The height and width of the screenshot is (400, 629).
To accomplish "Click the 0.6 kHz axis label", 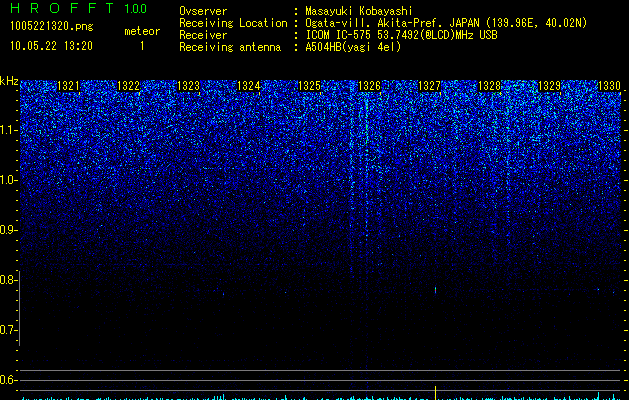I will click(x=8, y=380).
